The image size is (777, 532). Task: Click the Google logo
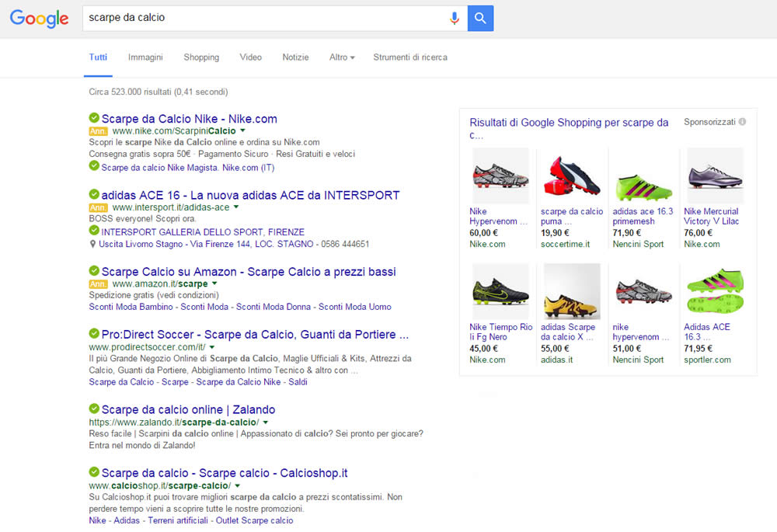pyautogui.click(x=39, y=19)
